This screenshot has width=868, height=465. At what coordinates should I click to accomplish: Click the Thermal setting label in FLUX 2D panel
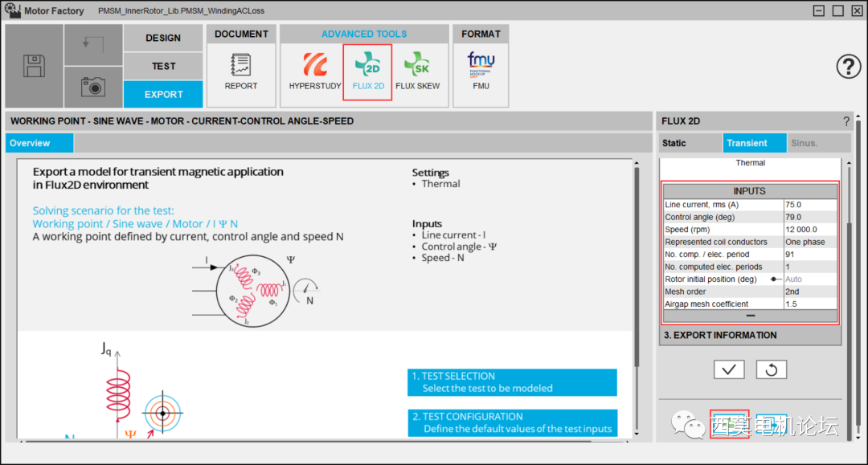(x=750, y=162)
